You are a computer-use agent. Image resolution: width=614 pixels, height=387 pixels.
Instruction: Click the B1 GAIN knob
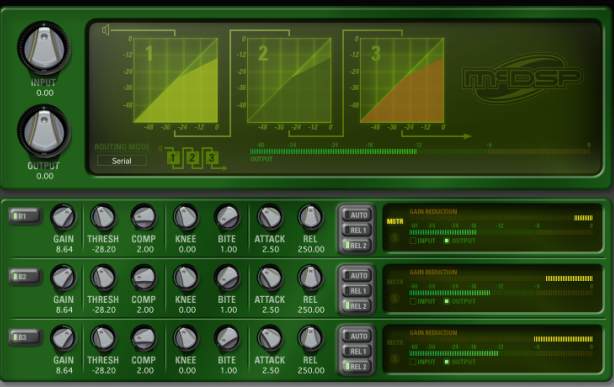point(63,217)
